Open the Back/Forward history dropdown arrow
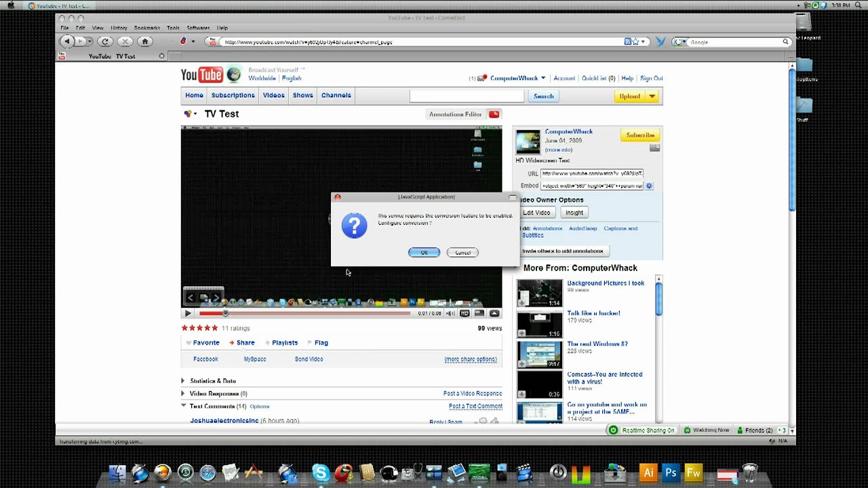Viewport: 868px width, 488px height. [90, 41]
